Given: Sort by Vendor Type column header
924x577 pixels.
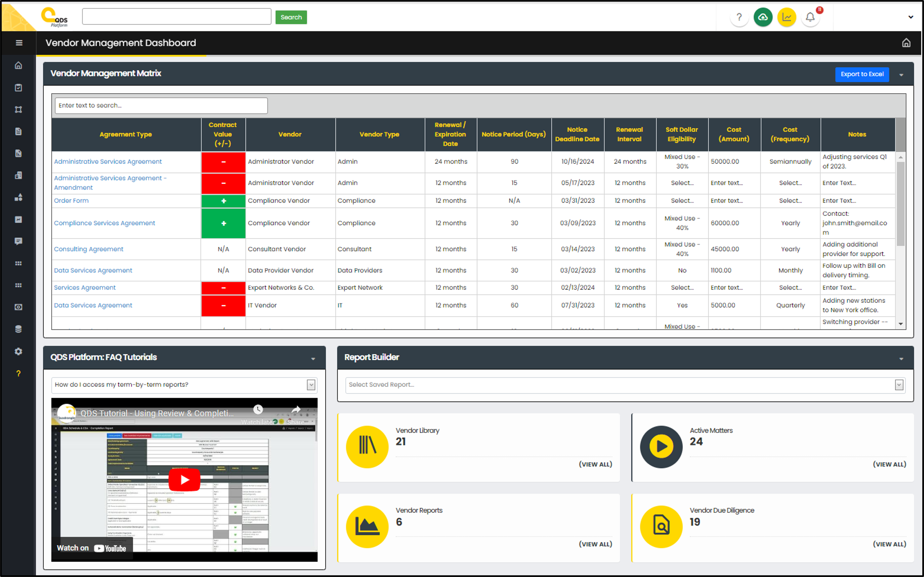Looking at the screenshot, I should 379,134.
